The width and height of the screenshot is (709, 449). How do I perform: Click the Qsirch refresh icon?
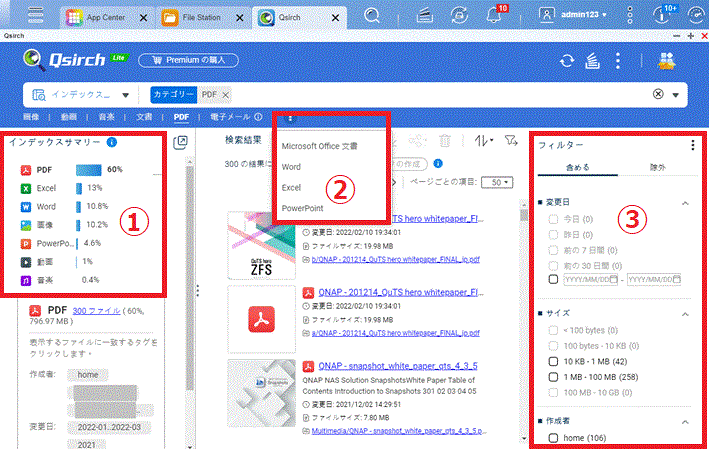(x=567, y=61)
